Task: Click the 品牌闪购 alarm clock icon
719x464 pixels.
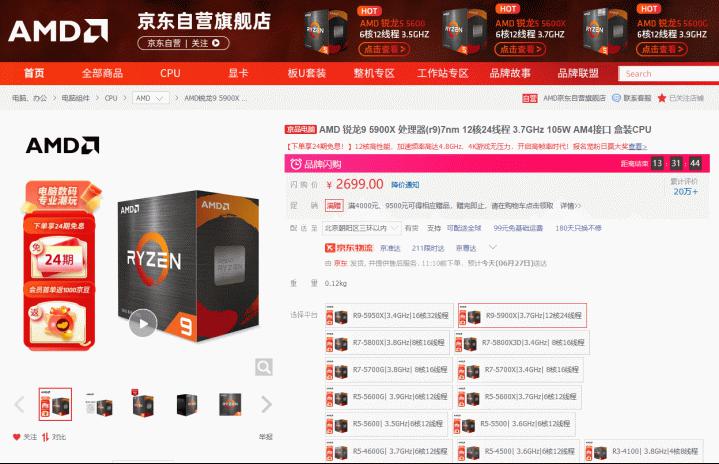Action: (296, 164)
